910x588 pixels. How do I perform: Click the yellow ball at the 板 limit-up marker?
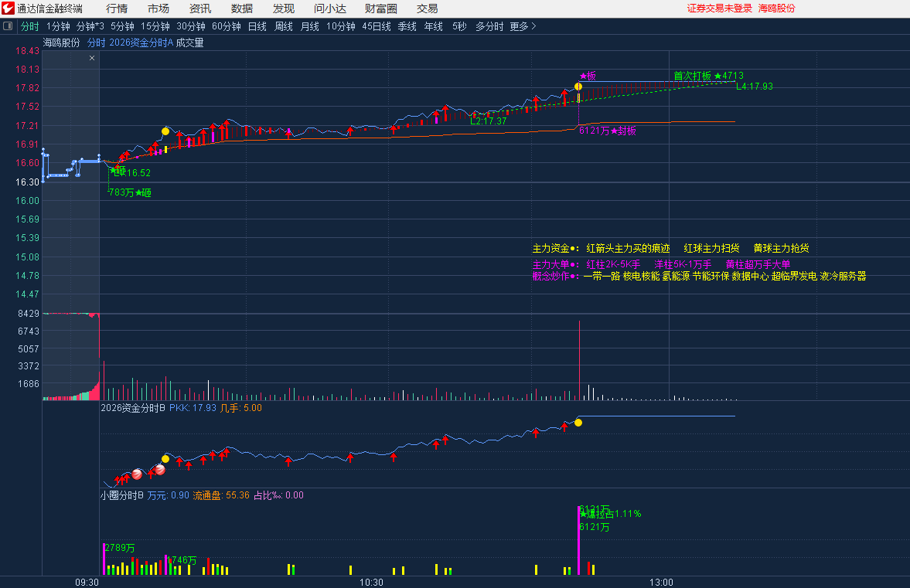click(x=578, y=87)
